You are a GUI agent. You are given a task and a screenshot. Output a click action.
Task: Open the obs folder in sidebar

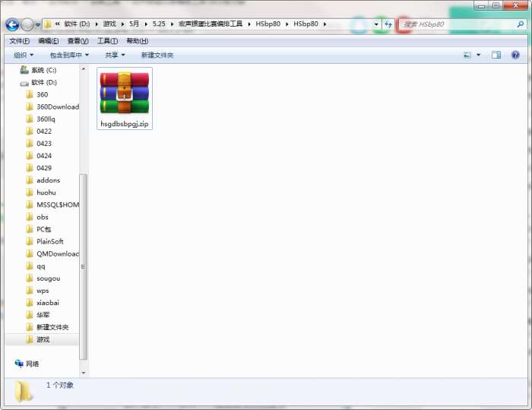coord(43,217)
